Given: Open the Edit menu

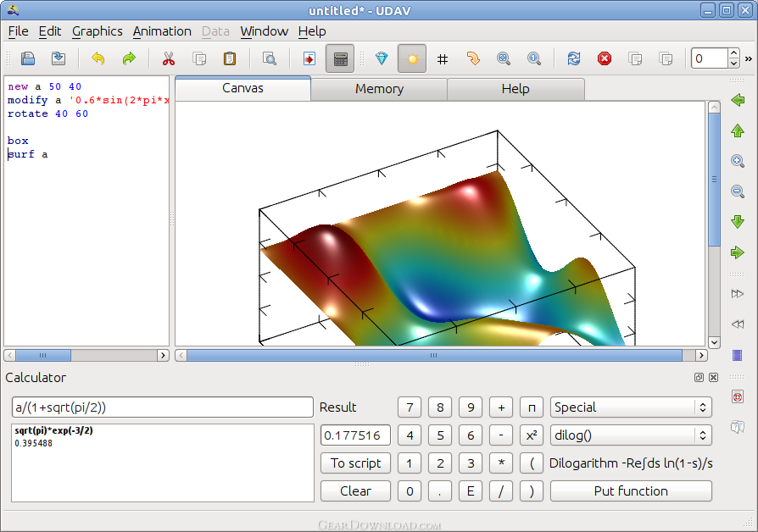Looking at the screenshot, I should pos(50,31).
